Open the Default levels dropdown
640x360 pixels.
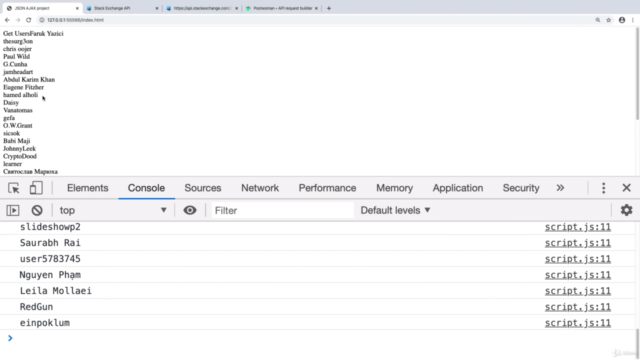[396, 211]
